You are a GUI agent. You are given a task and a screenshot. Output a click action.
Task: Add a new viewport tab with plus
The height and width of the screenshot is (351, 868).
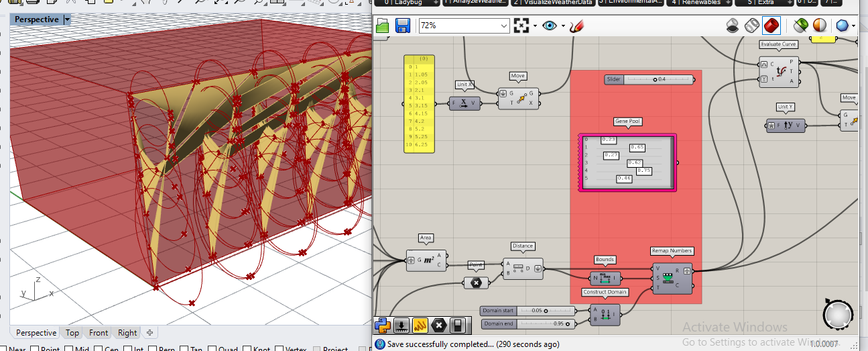click(x=149, y=333)
